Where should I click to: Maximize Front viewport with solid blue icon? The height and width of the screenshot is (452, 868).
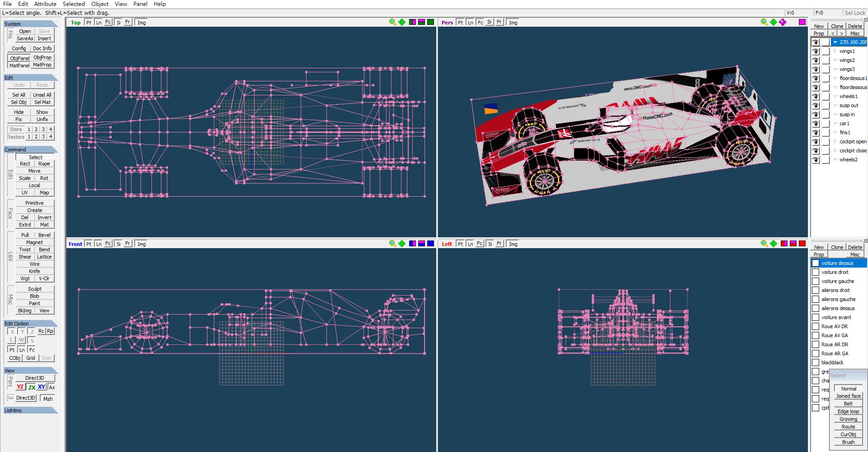coord(431,244)
